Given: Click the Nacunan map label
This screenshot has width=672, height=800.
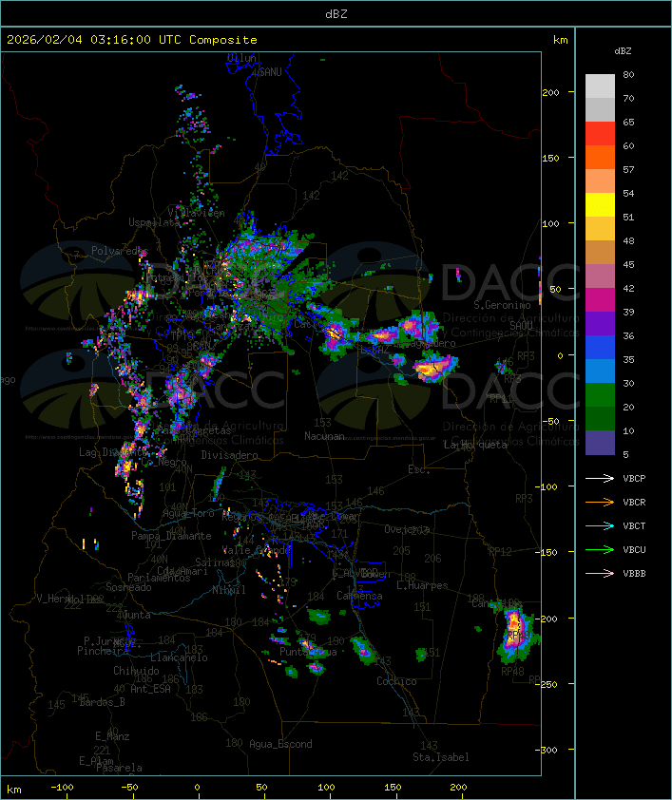Looking at the screenshot, I should click(x=324, y=436).
